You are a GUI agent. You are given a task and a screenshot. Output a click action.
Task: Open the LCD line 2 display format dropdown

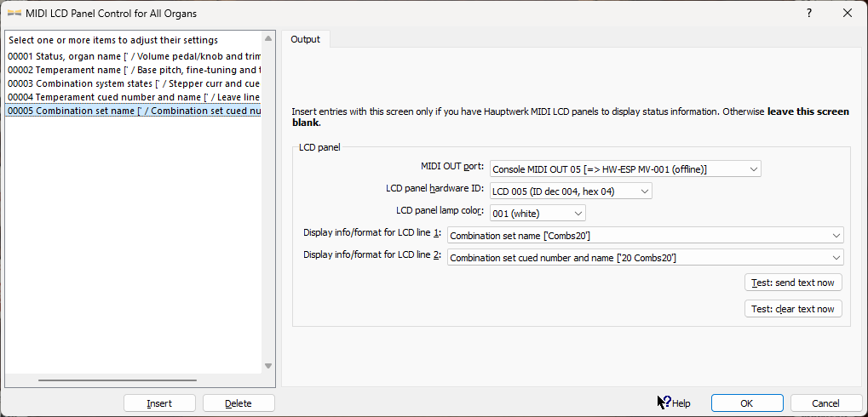pyautogui.click(x=645, y=257)
